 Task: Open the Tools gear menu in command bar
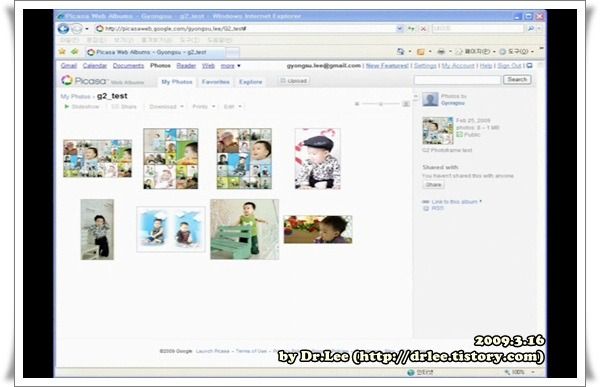[x=516, y=51]
